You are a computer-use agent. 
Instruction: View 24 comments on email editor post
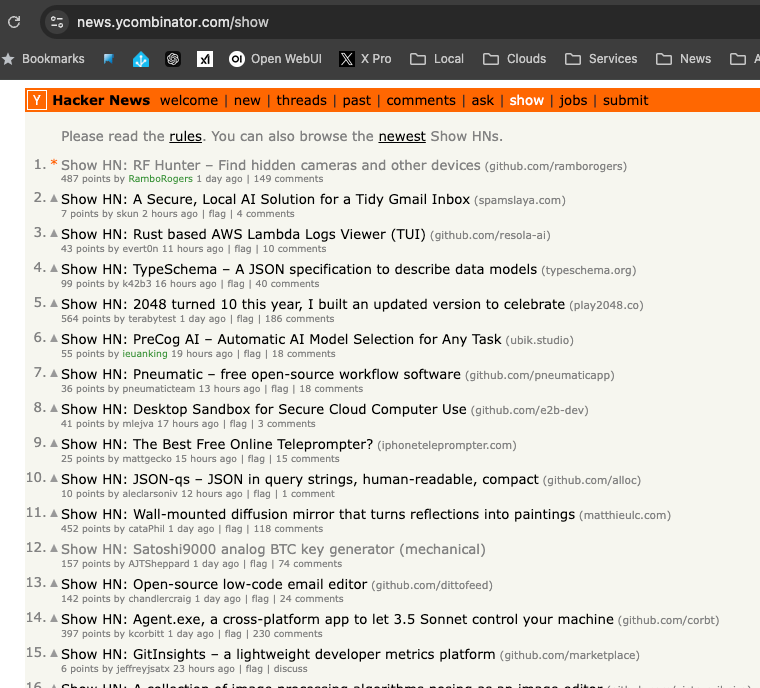311,599
